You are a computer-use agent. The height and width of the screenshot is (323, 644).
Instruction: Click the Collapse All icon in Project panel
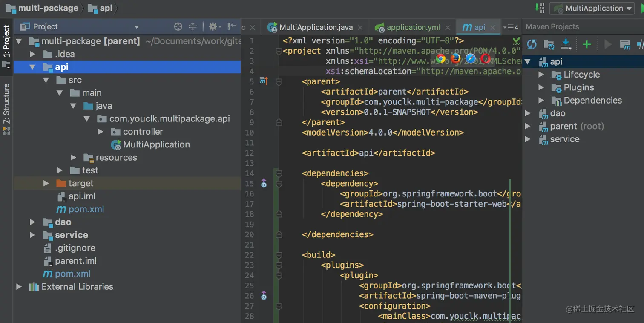[193, 26]
